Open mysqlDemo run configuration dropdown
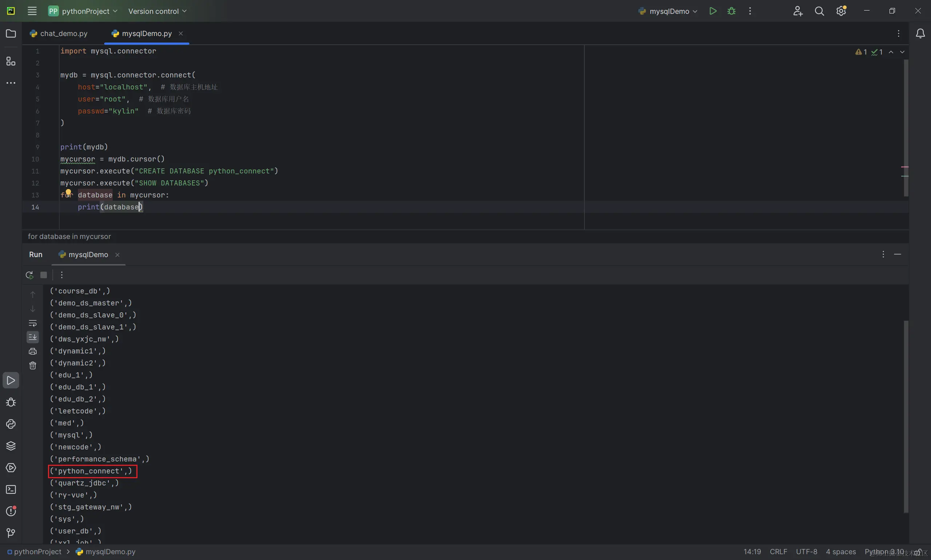The image size is (931, 560). [668, 11]
